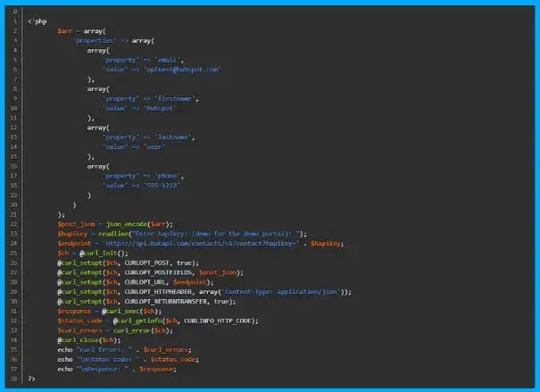Viewport: 540px width, 392px height.
Task: Select the 'phone' string value
Action: tap(167, 176)
